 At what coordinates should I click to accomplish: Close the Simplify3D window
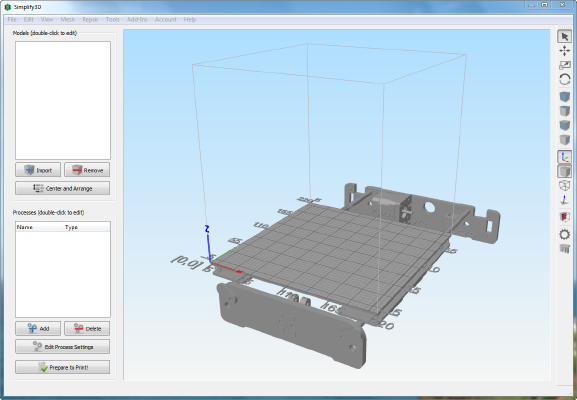[563, 5]
